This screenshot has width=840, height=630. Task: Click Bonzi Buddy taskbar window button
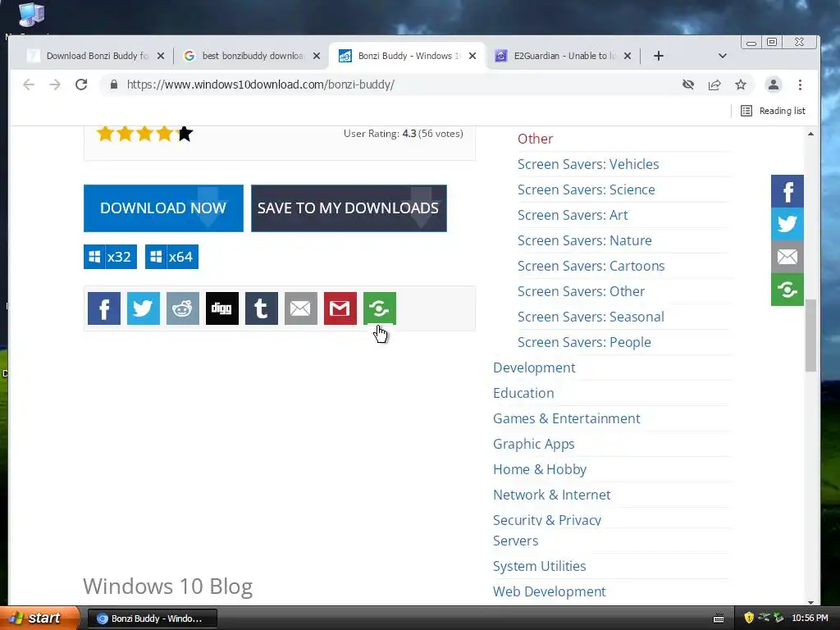coord(152,619)
